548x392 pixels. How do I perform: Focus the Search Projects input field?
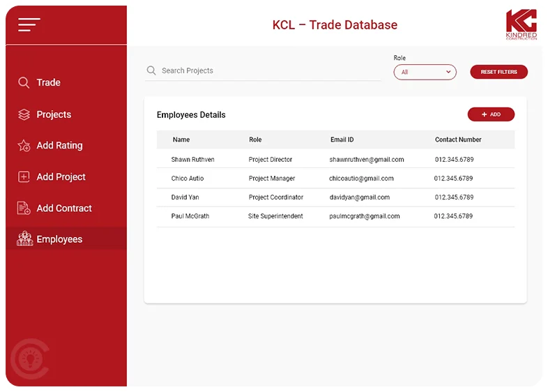pos(268,70)
